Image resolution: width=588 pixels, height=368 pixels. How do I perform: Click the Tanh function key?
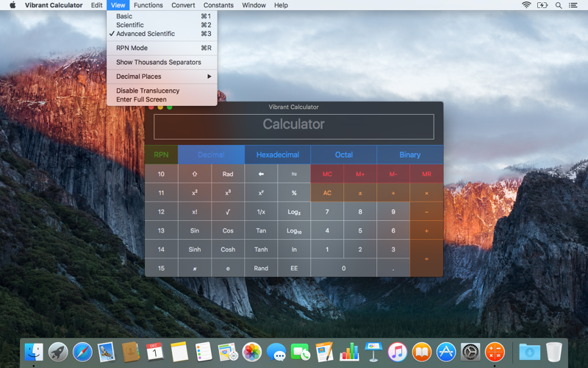pos(261,250)
